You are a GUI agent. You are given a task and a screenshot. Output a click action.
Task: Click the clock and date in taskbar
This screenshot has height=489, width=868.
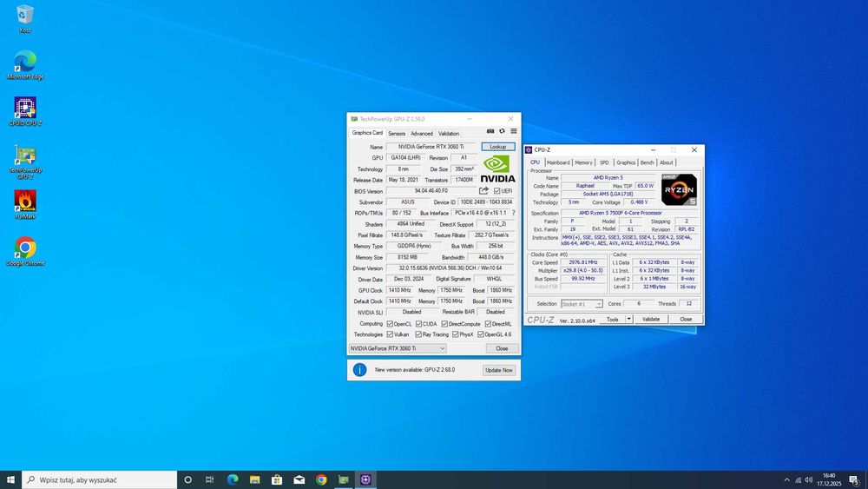pyautogui.click(x=829, y=479)
